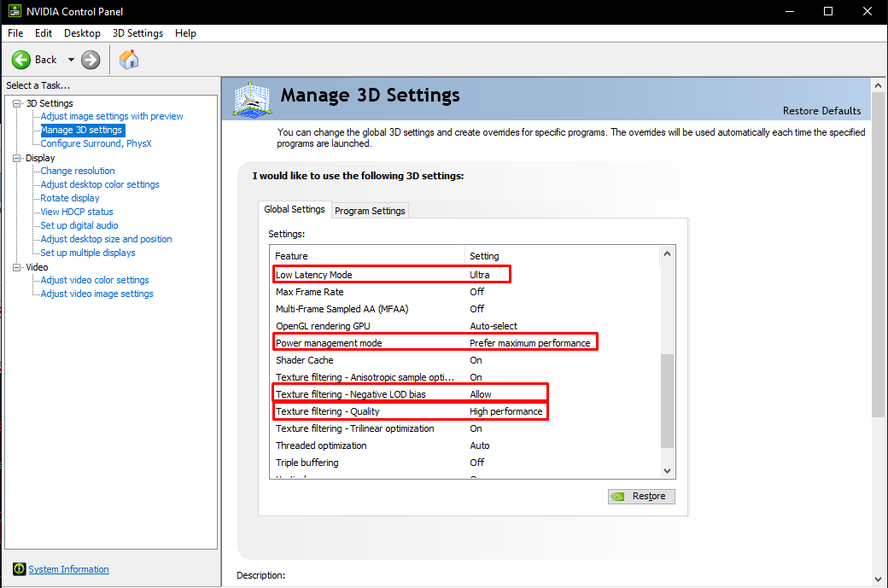The image size is (888, 588).
Task: Click the NVIDIA Control Panel title icon
Action: coord(12,11)
